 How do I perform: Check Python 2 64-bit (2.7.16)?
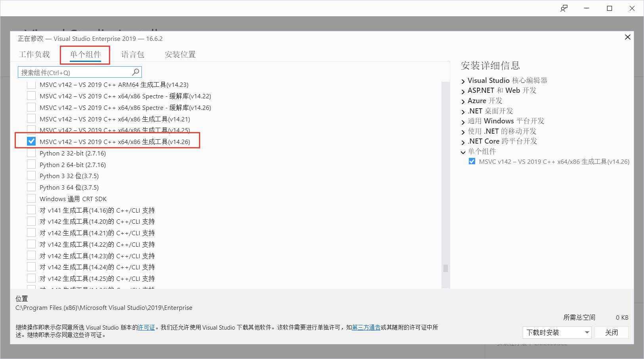pos(31,165)
